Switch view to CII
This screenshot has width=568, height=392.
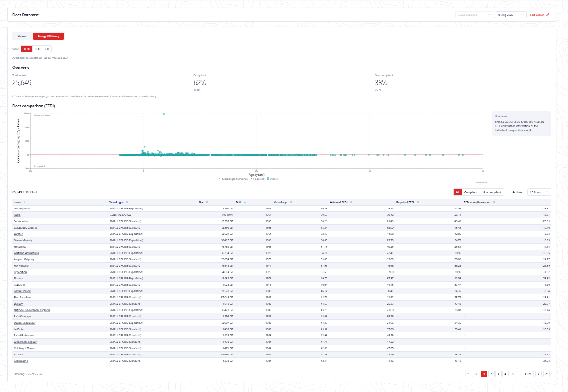point(47,49)
